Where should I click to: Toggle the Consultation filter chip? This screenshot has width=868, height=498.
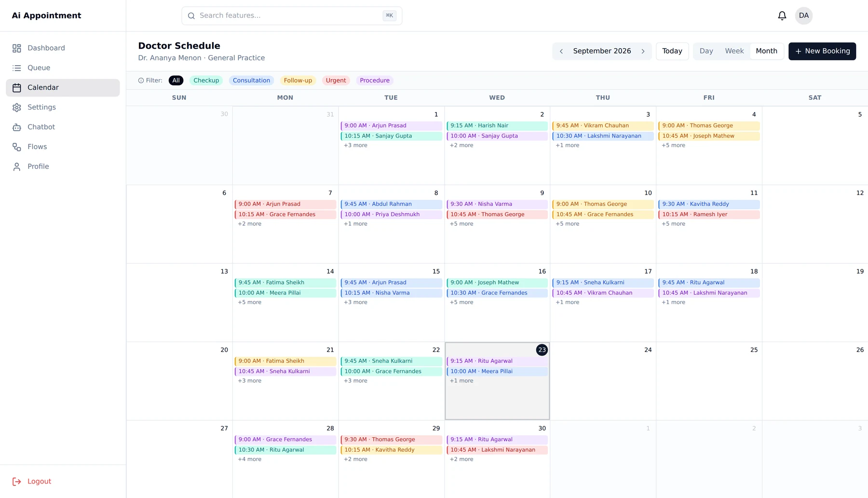click(x=251, y=81)
